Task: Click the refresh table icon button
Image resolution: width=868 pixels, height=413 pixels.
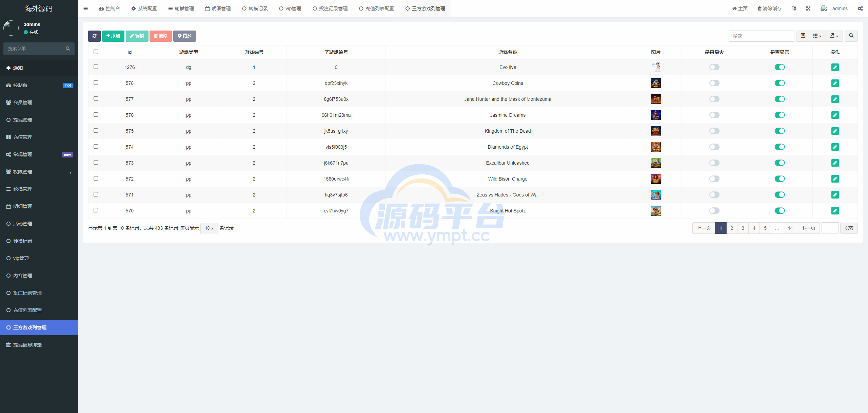Action: click(94, 36)
